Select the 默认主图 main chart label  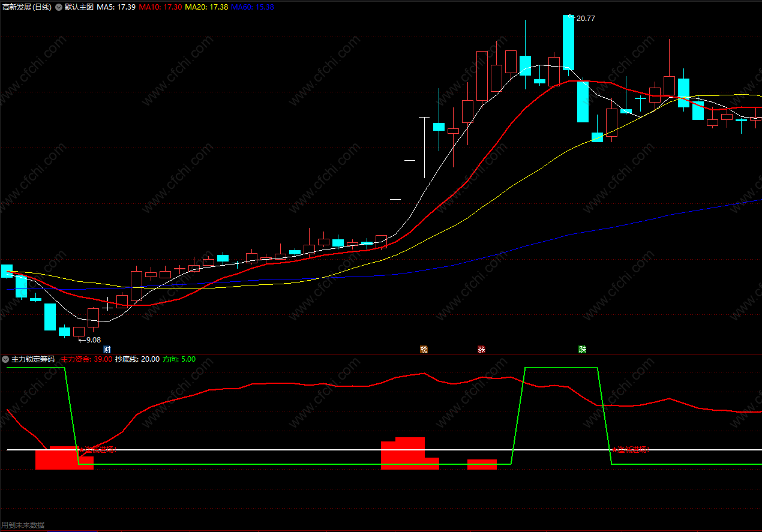[79, 7]
